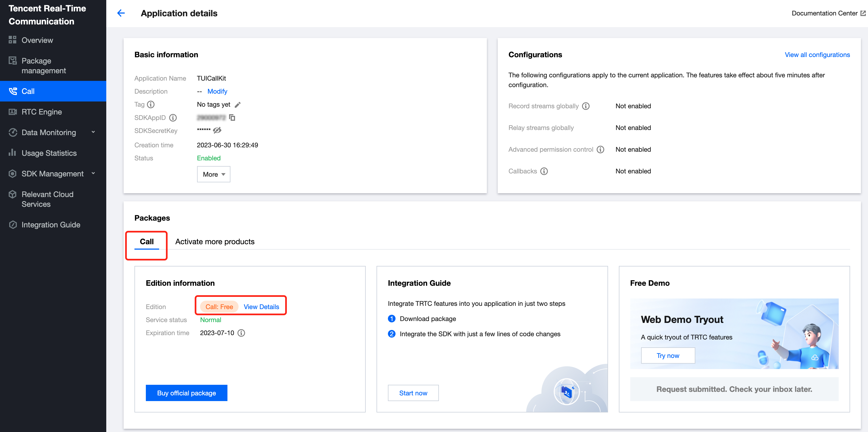868x432 pixels.
Task: Click the Data Monitoring gauge icon
Action: click(12, 132)
